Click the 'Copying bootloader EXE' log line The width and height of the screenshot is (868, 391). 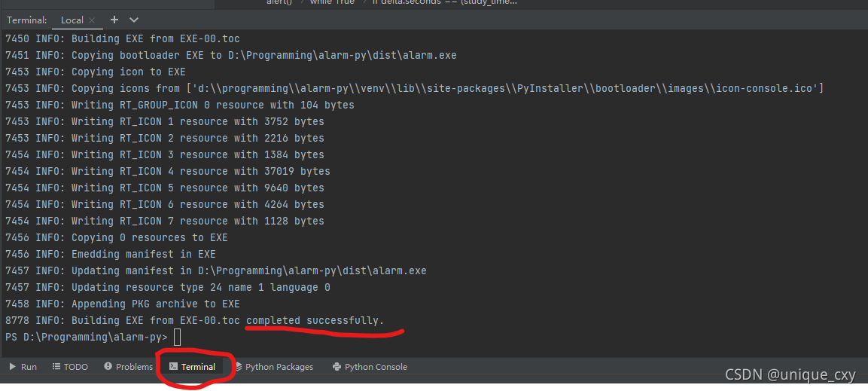point(231,56)
